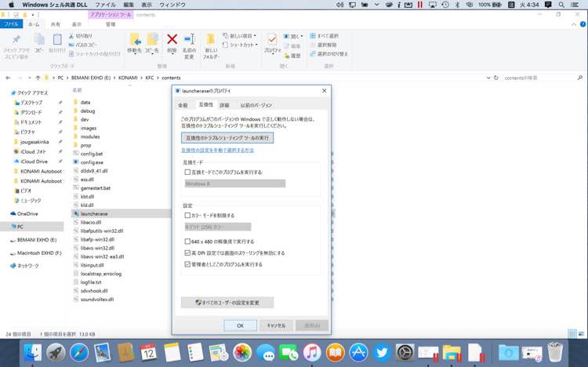Click the New folder icon
Viewport: 588px width, 367px height.
click(x=211, y=39)
